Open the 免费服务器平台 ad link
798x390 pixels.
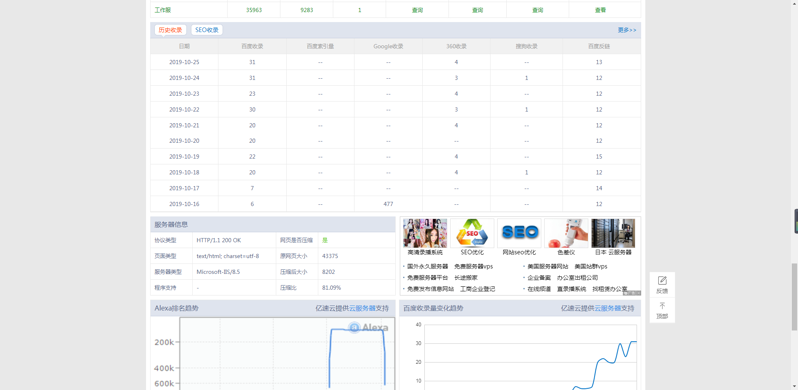(428, 278)
